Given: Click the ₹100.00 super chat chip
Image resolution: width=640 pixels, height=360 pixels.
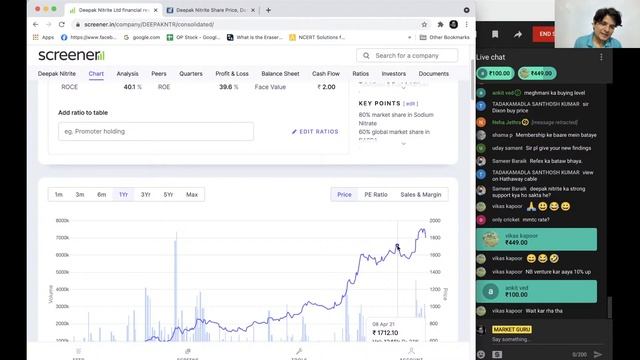Looking at the screenshot, I should 496,73.
